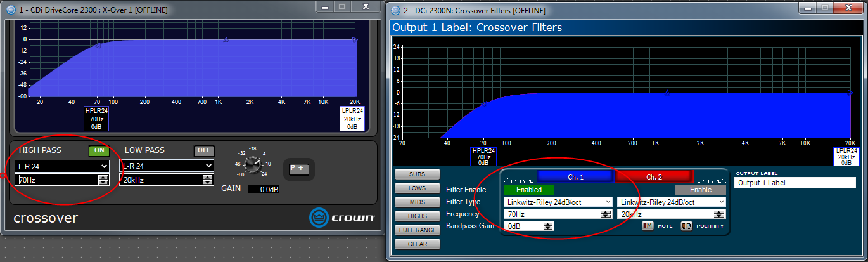Click the crossover gain rotary knob
This screenshot has height=262, width=868.
(x=252, y=166)
